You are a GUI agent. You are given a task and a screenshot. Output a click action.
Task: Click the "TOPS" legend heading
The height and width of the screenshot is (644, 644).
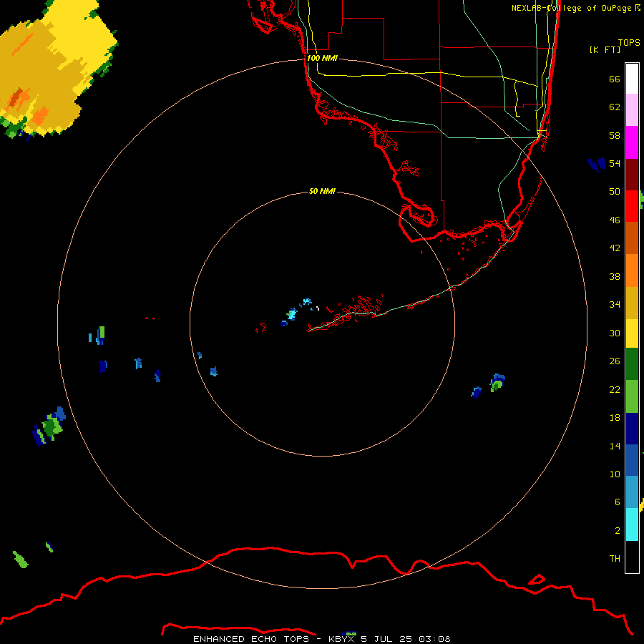pyautogui.click(x=629, y=42)
